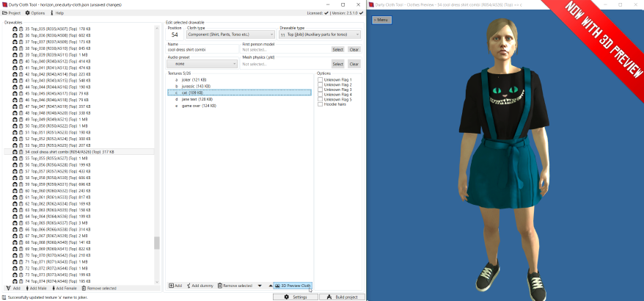Open the Options menu
The image size is (644, 301).
(35, 12)
